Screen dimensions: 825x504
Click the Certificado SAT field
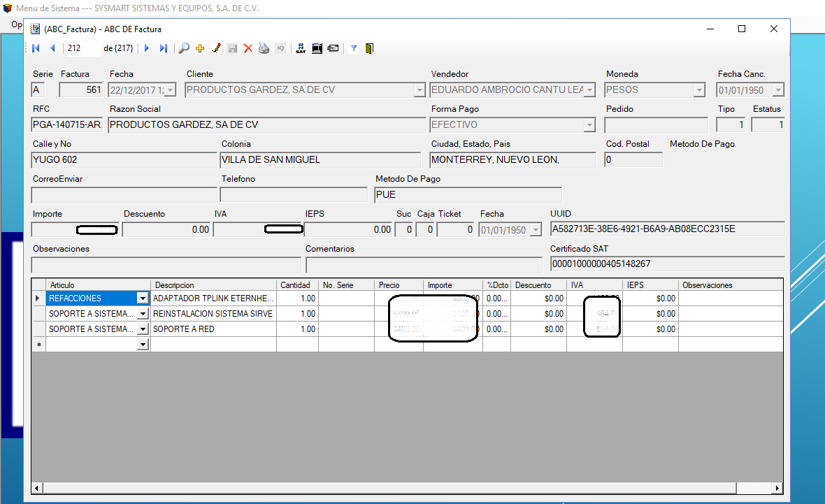667,264
